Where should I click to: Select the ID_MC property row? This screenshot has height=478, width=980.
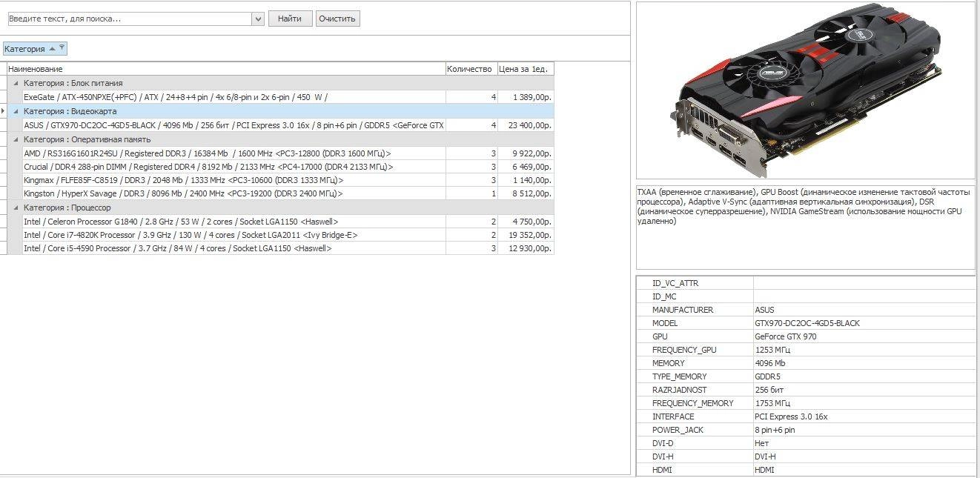tap(806, 296)
